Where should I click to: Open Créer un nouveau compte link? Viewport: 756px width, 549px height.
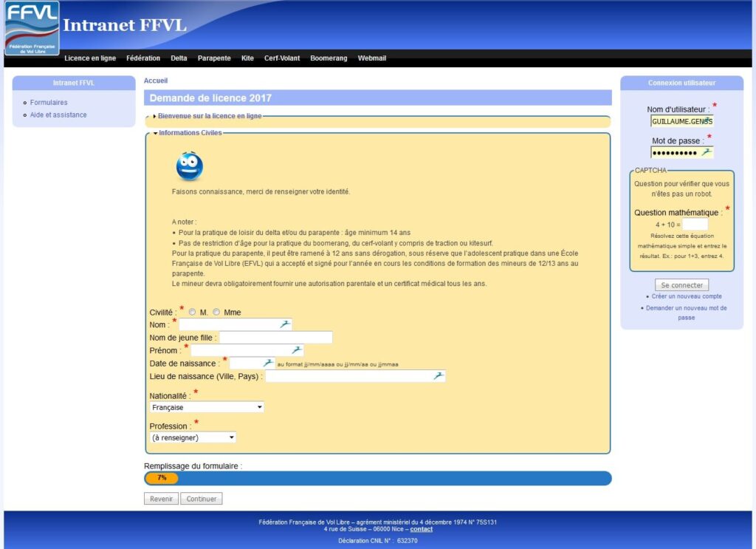(686, 296)
